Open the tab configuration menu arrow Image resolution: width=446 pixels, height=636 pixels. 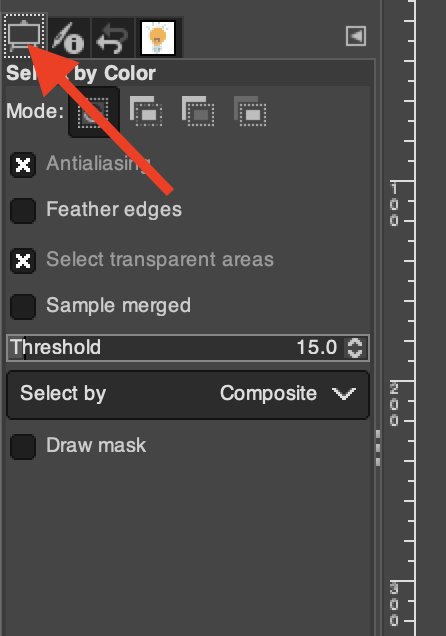tap(356, 36)
